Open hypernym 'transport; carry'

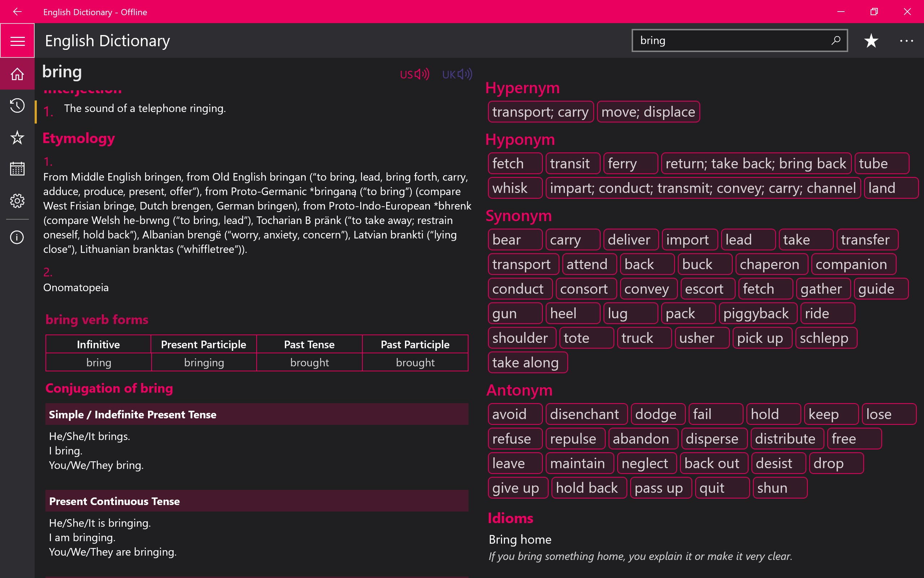click(x=540, y=112)
